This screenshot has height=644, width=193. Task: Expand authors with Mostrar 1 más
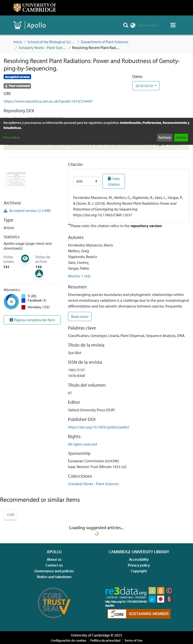79,276
